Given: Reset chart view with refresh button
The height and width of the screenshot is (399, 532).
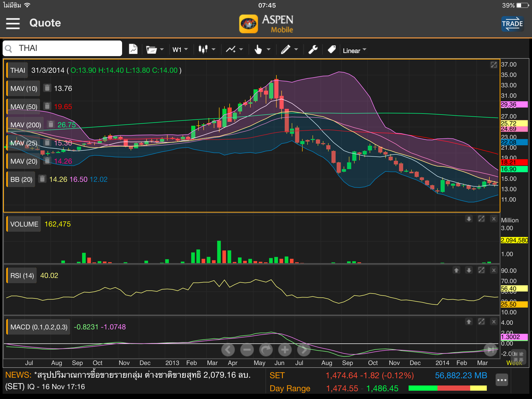Looking at the screenshot, I should (x=266, y=350).
